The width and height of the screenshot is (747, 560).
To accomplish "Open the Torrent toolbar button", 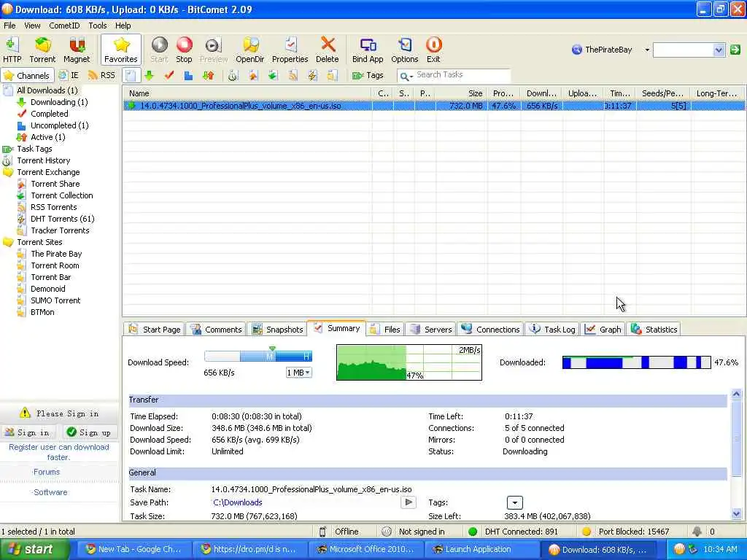I will tap(42, 50).
